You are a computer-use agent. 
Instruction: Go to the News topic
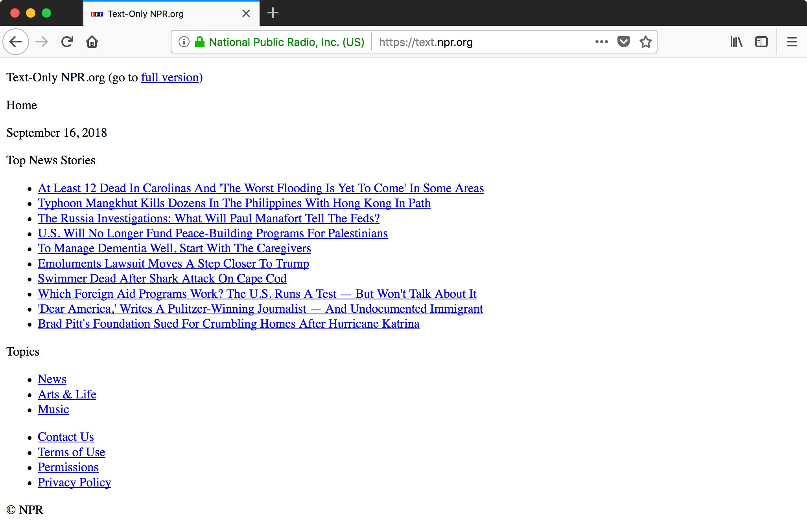coord(52,379)
